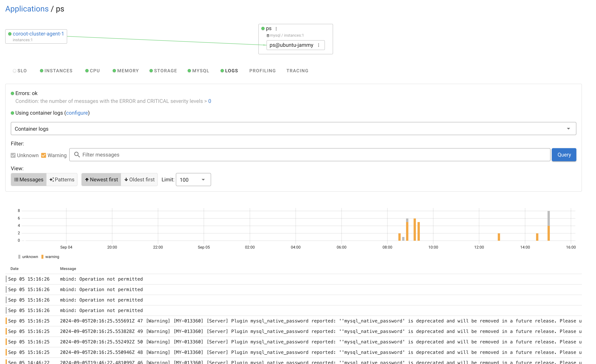The height and width of the screenshot is (364, 596).
Task: Click the search magnifier icon in filter field
Action: click(77, 155)
